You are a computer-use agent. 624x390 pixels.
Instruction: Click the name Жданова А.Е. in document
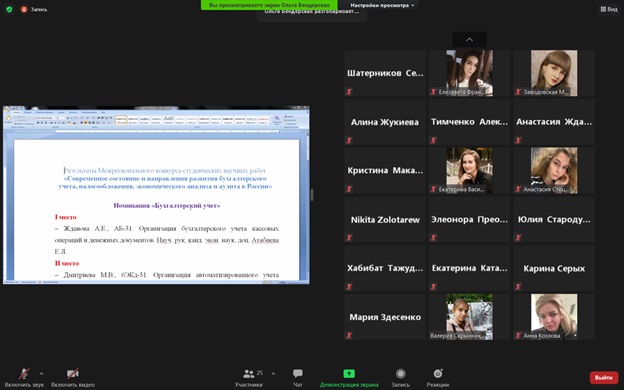click(87, 228)
